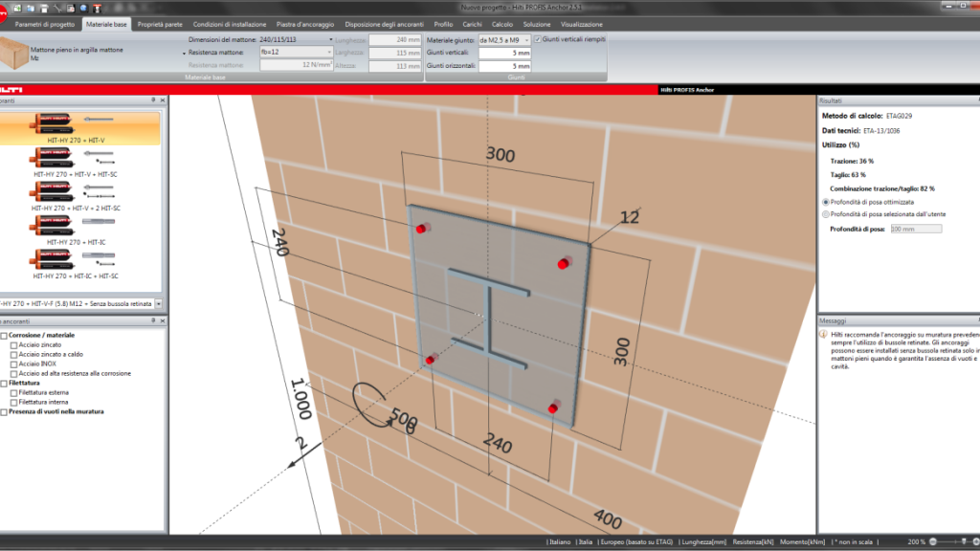The width and height of the screenshot is (980, 551).
Task: Open the Disposizione degli ancoranti tab
Action: point(384,24)
